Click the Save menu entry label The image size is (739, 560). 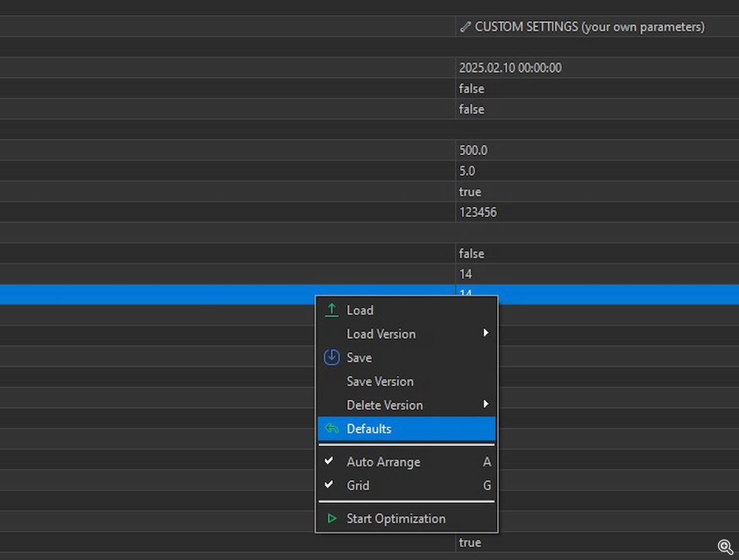pyautogui.click(x=359, y=358)
